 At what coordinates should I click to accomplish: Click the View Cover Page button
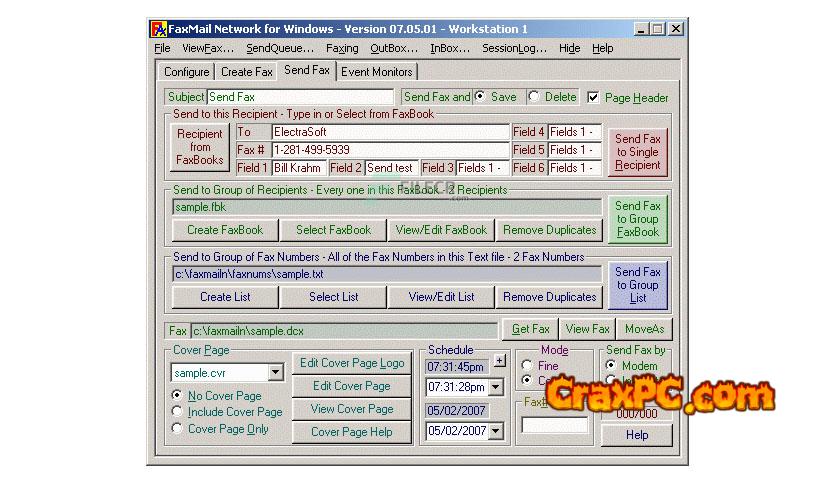[352, 409]
